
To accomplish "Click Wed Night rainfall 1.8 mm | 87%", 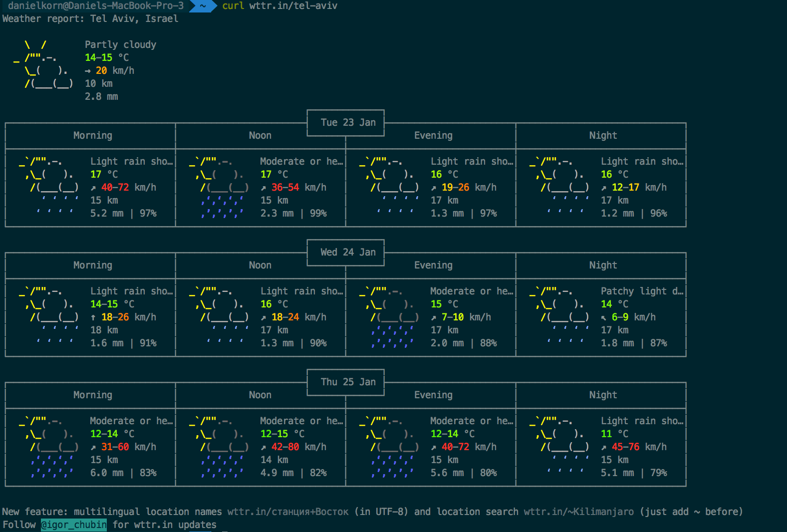I will [634, 343].
